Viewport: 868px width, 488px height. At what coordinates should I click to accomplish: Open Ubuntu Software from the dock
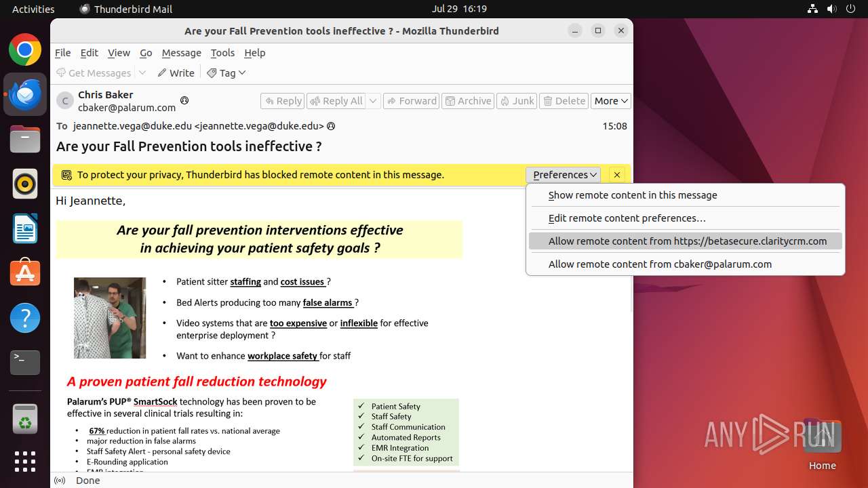coord(25,273)
